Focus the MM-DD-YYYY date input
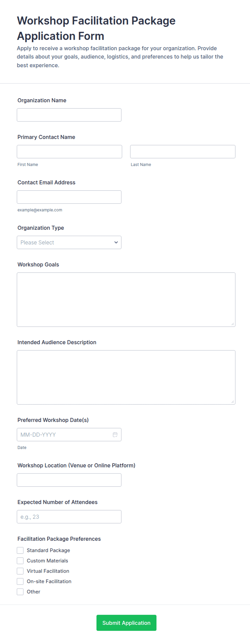 click(x=69, y=434)
